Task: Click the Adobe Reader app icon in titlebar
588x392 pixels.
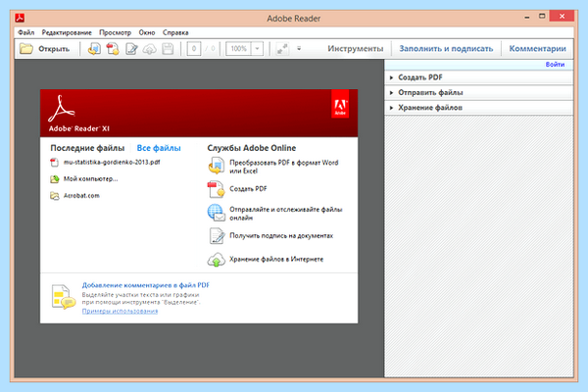Action: pos(20,18)
